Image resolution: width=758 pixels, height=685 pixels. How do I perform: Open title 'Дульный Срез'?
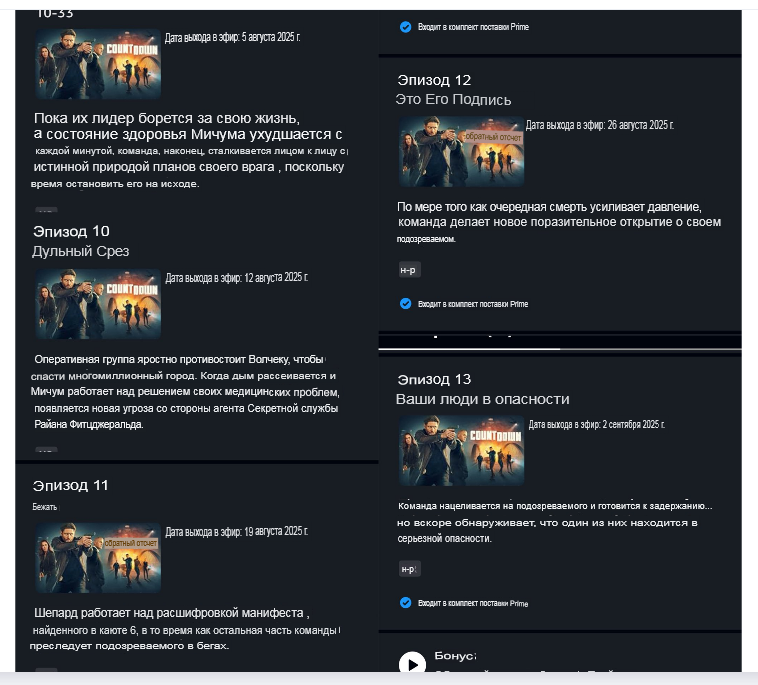pos(81,251)
